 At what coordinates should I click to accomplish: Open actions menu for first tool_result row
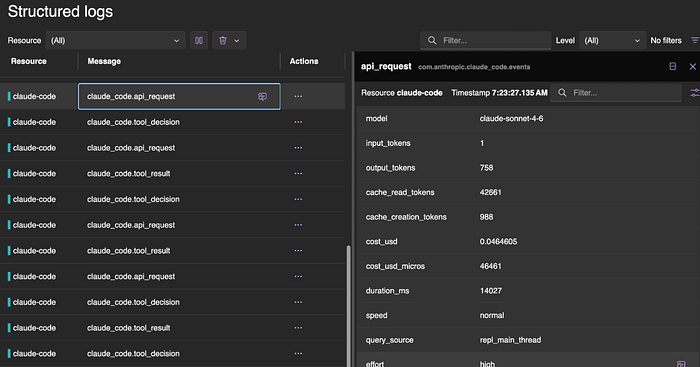click(x=298, y=174)
